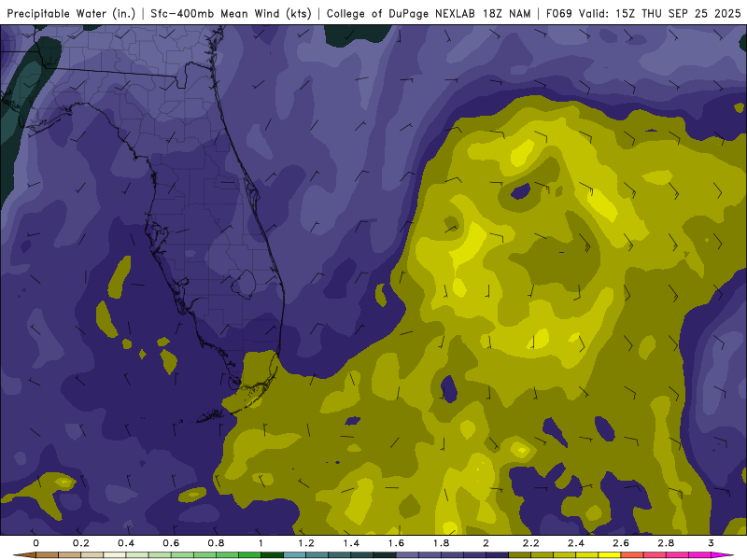Click the '1.6' colorbar scale label

(396, 543)
